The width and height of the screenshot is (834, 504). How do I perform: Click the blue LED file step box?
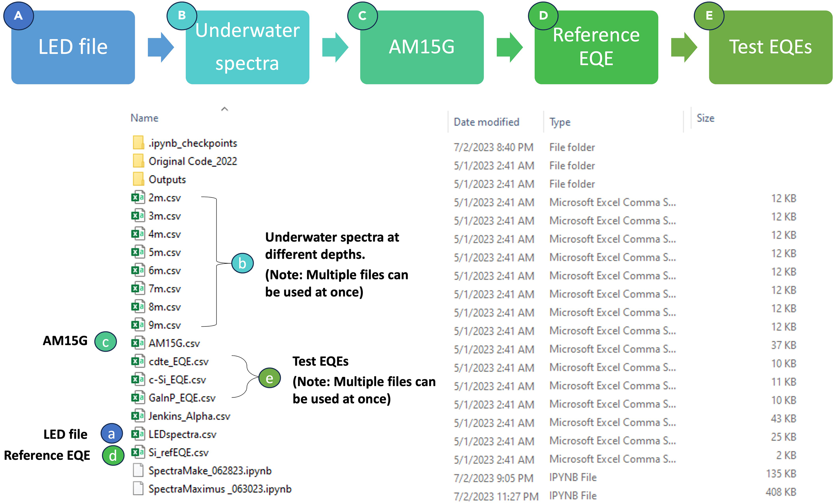pos(73,47)
